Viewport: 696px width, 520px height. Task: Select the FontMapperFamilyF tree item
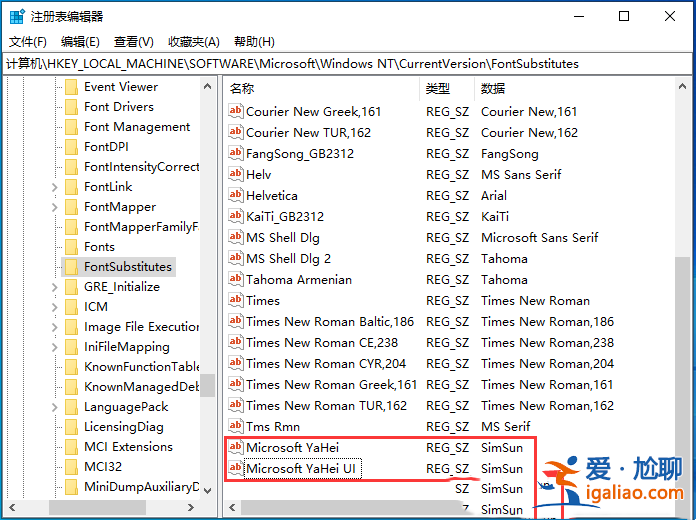tap(141, 227)
